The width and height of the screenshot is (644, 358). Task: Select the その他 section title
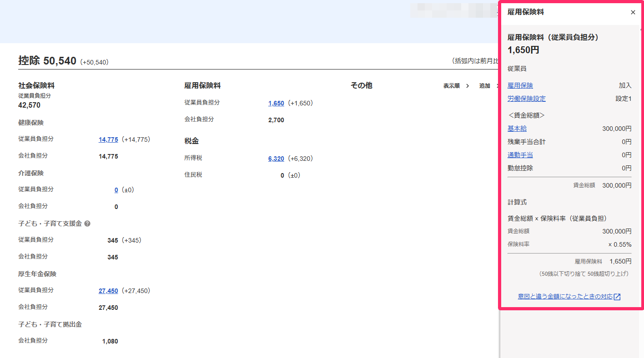tap(361, 85)
